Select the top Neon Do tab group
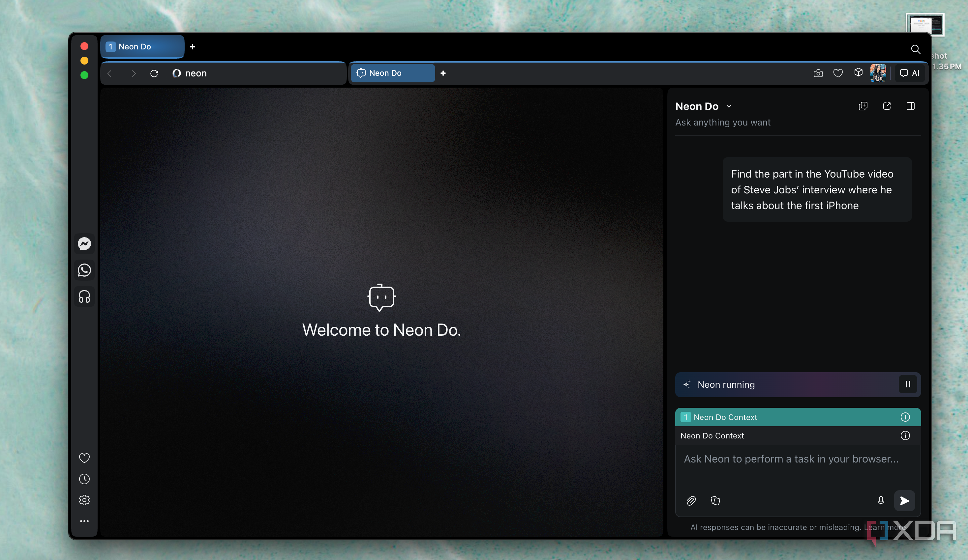The height and width of the screenshot is (560, 968). [142, 46]
